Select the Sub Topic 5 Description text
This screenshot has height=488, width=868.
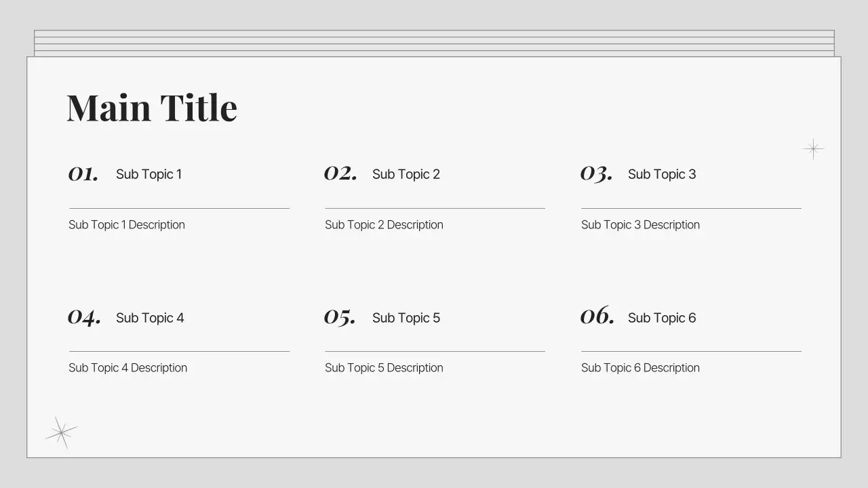(384, 368)
